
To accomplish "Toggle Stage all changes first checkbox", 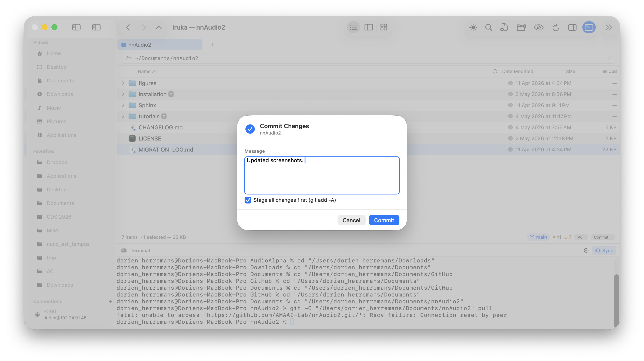I will click(x=248, y=200).
